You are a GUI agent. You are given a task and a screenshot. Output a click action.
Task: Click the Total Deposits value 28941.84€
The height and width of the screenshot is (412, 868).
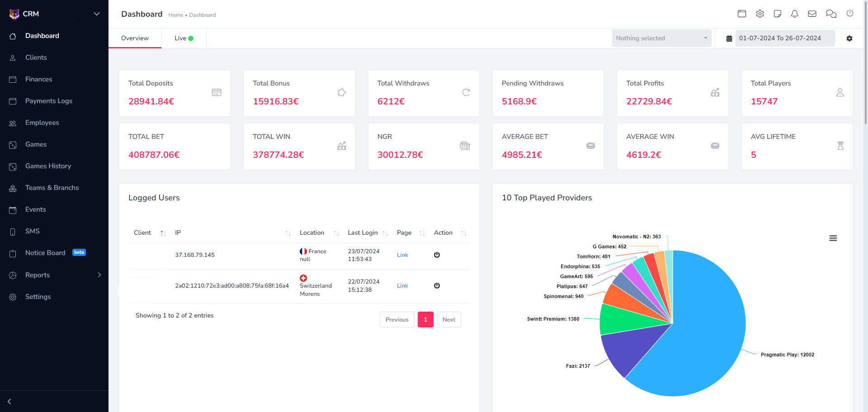[151, 101]
